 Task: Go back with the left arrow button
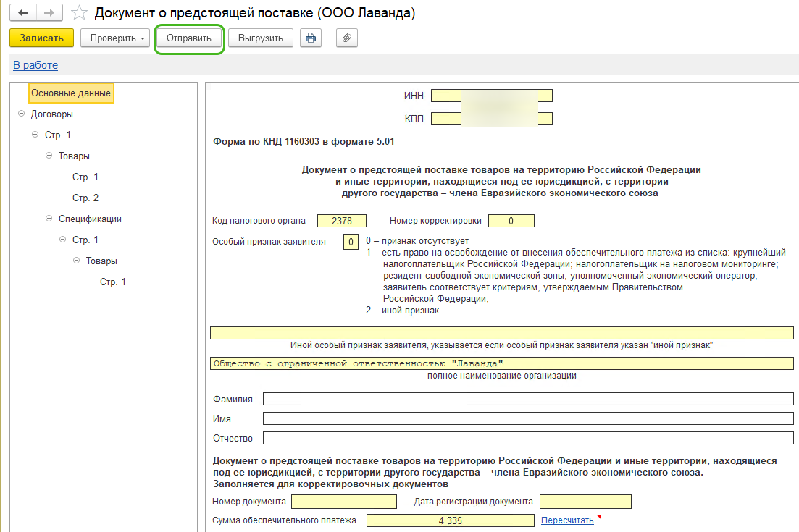point(23,13)
